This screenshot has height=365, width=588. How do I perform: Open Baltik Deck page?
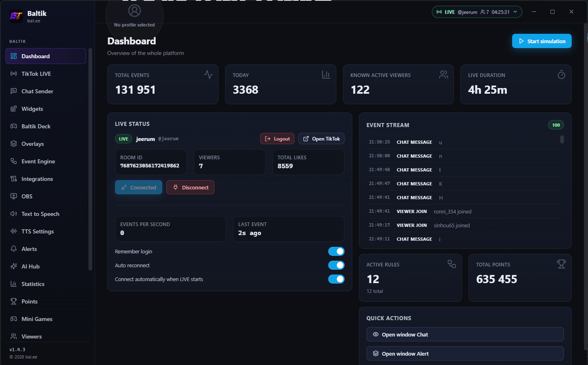[46, 126]
